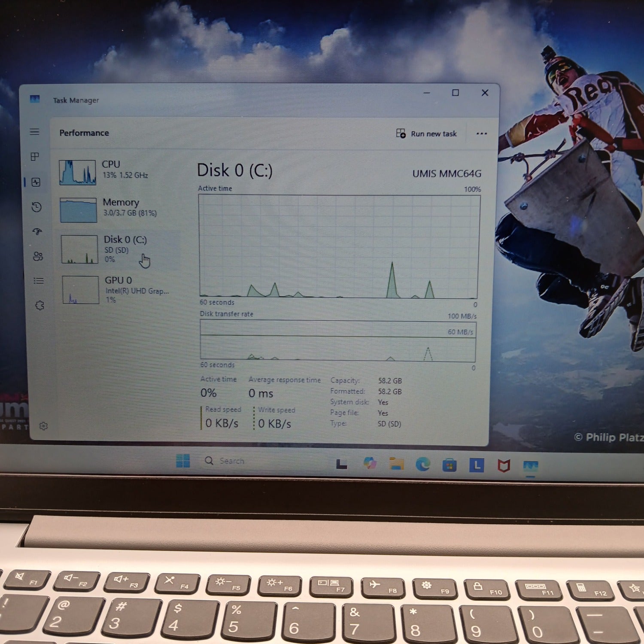This screenshot has width=644, height=644.
Task: Open File Explorer from the taskbar
Action: [396, 464]
